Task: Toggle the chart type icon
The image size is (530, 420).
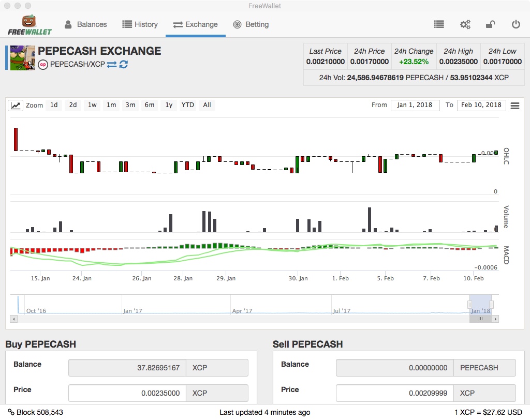Action: (x=15, y=106)
